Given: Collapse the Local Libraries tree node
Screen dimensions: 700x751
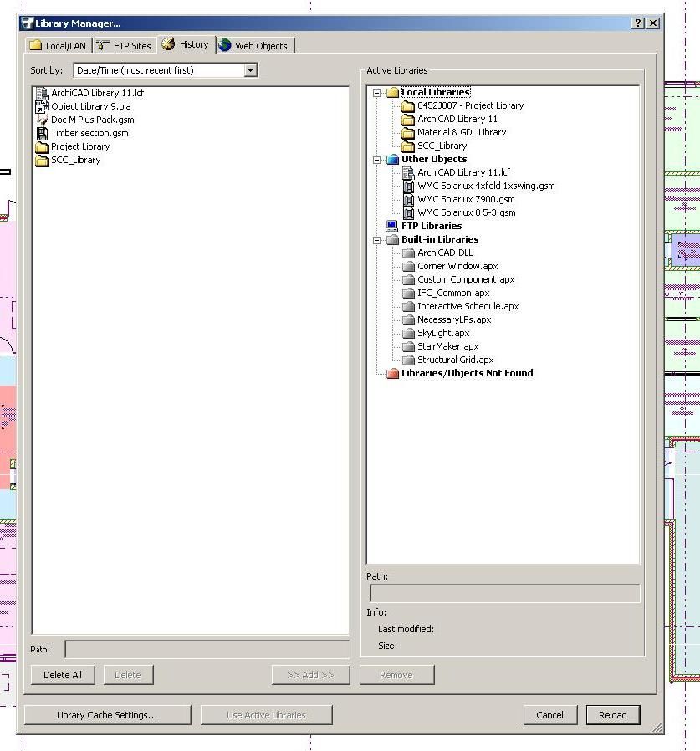Looking at the screenshot, I should pyautogui.click(x=377, y=93).
